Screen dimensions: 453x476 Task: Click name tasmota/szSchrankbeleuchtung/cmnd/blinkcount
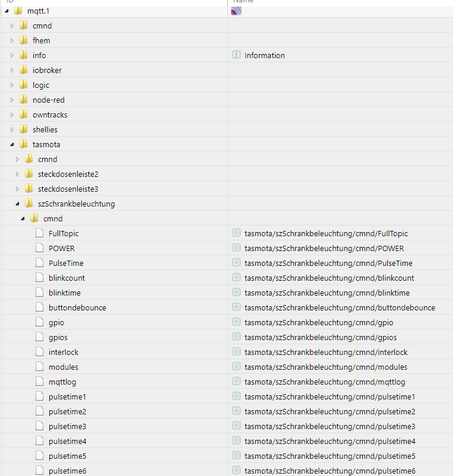[x=330, y=278]
